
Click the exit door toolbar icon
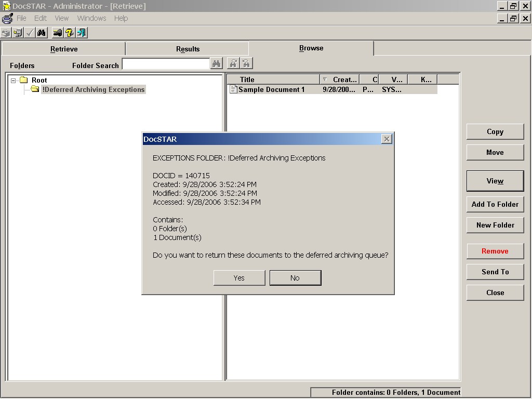tap(82, 33)
